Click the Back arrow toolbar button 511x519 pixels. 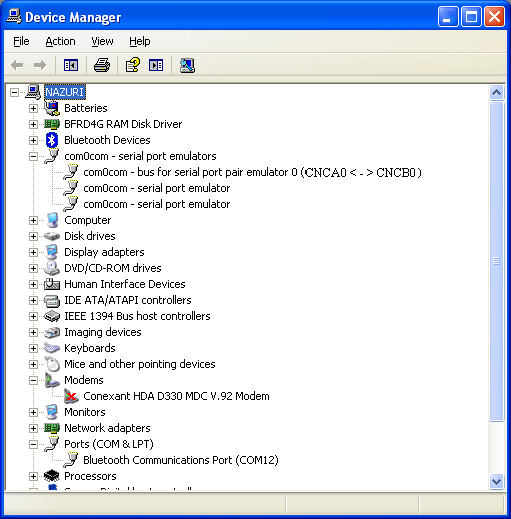pos(17,65)
